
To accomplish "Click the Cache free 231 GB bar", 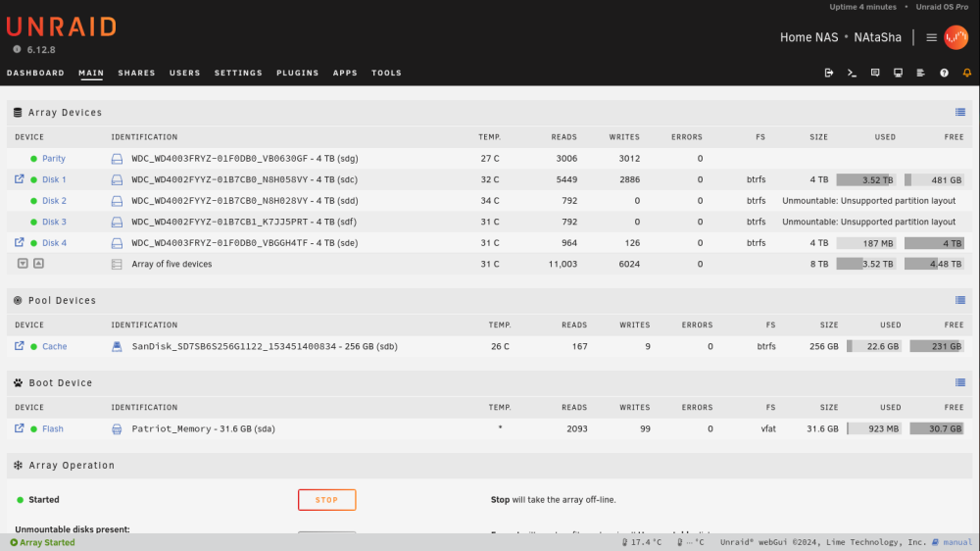I will [937, 346].
